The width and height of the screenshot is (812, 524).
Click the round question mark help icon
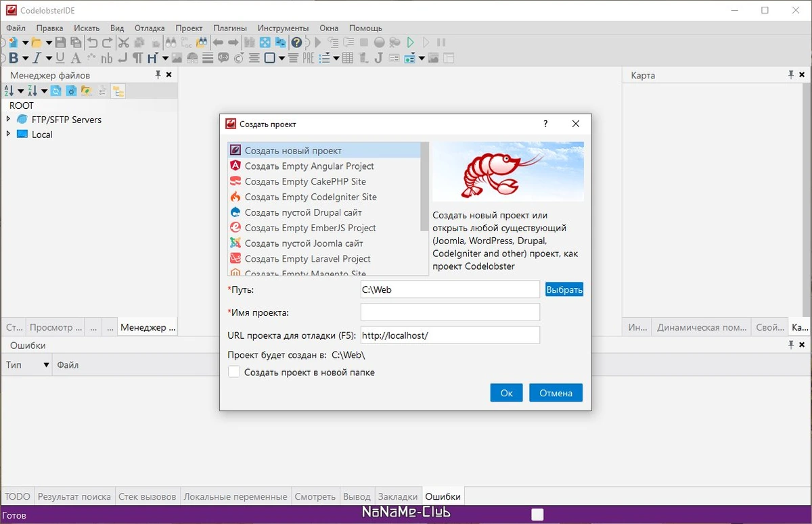coord(296,43)
